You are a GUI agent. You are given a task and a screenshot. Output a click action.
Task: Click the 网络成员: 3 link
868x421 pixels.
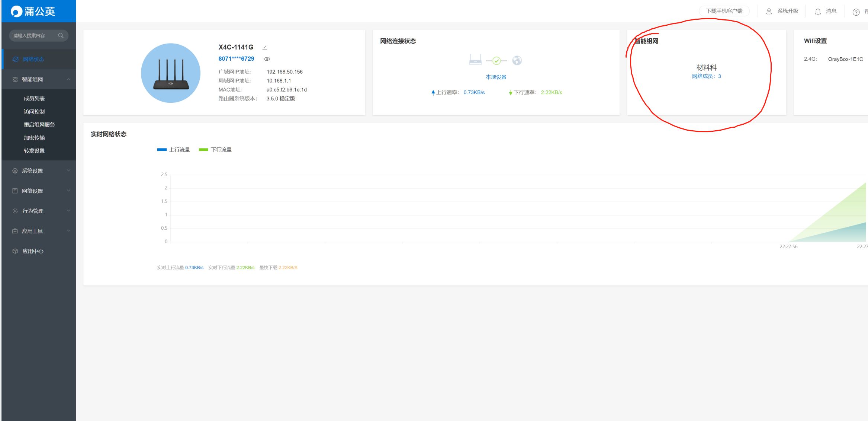coord(706,76)
